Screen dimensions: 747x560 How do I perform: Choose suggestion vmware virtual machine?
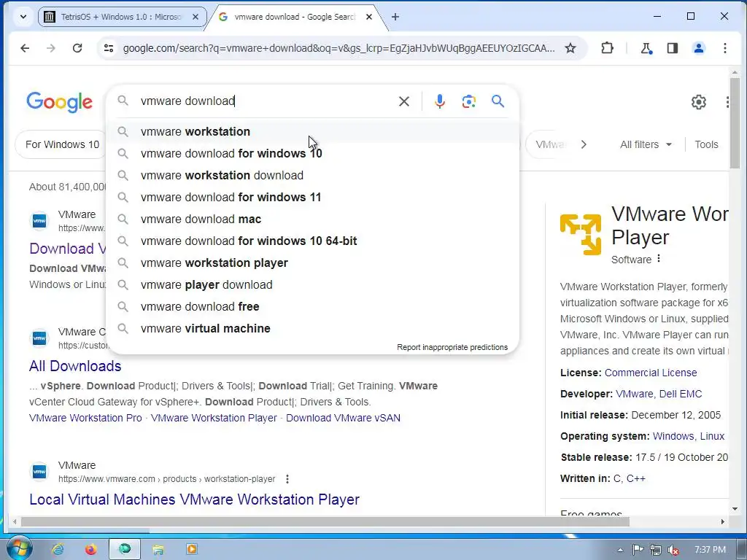pyautogui.click(x=312, y=329)
